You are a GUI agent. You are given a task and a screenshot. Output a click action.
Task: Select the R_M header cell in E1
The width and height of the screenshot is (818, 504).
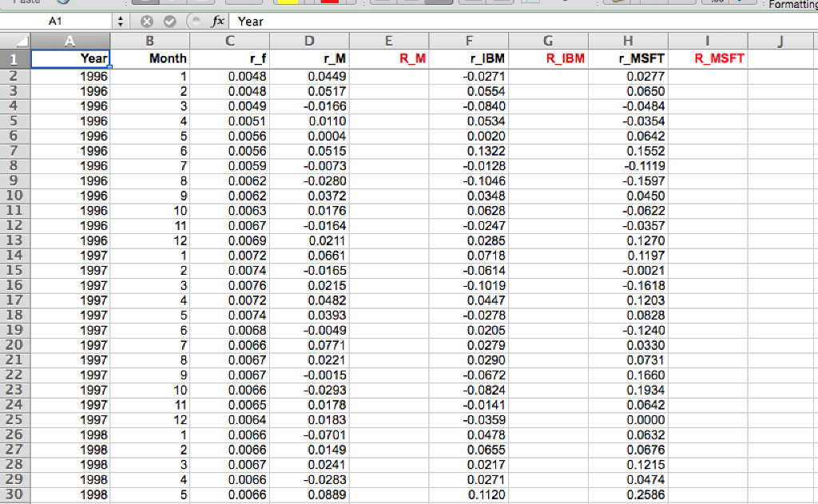(388, 58)
